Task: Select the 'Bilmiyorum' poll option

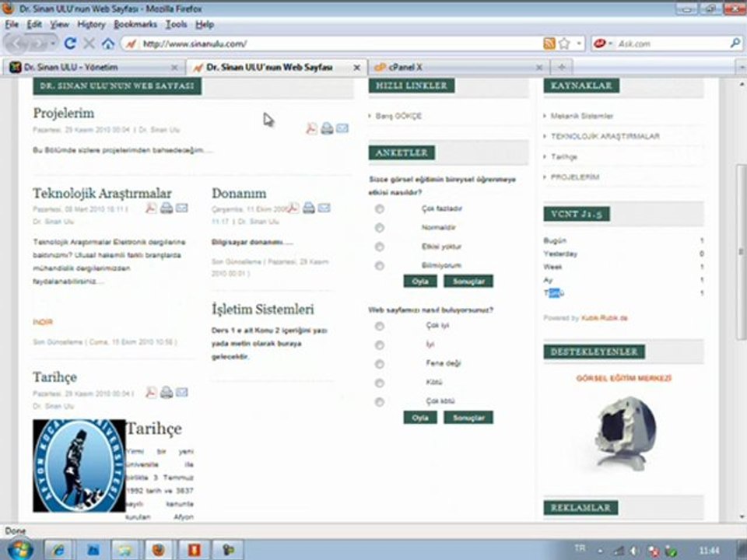Action: [379, 266]
